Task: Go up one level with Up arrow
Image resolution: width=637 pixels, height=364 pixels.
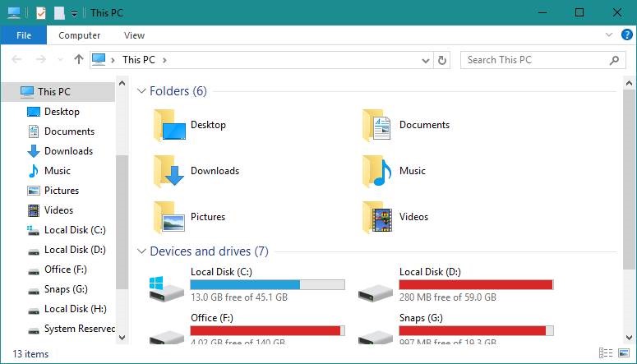Action: 79,60
